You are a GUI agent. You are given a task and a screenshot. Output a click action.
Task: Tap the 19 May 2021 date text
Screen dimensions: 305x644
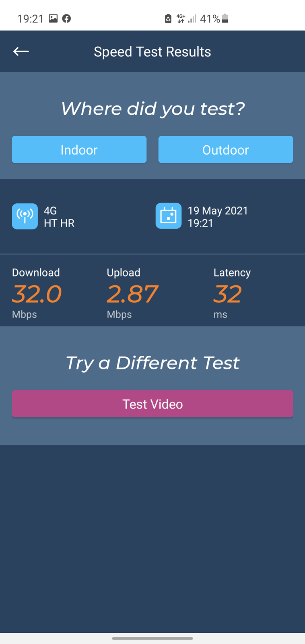[x=218, y=211]
